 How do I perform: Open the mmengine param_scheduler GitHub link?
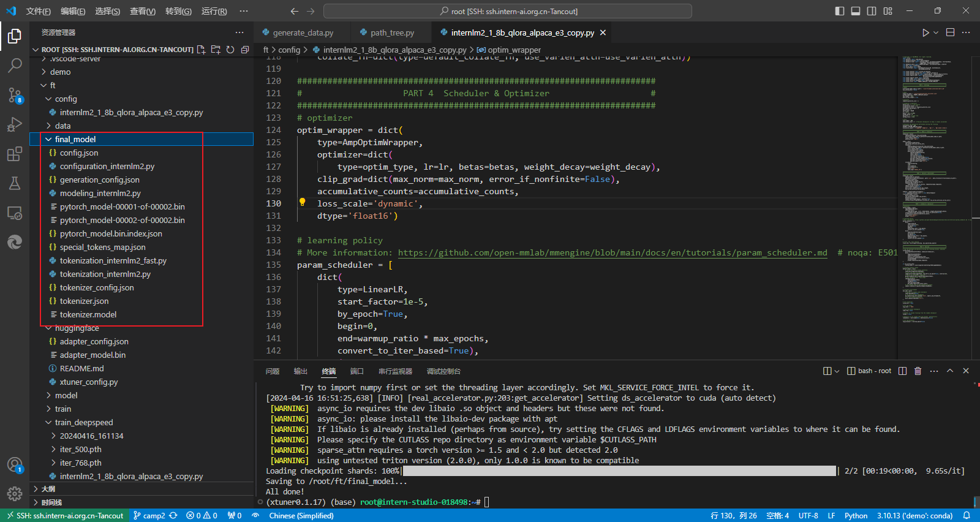pos(612,252)
